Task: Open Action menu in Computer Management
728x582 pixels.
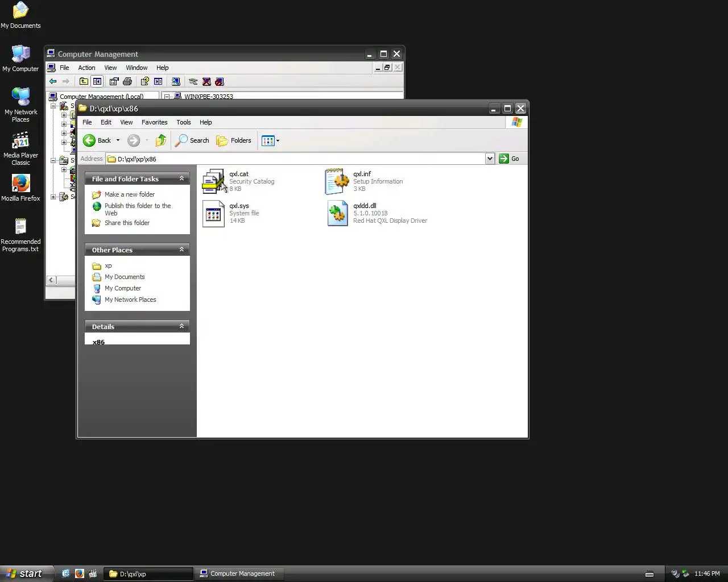Action: click(x=86, y=68)
